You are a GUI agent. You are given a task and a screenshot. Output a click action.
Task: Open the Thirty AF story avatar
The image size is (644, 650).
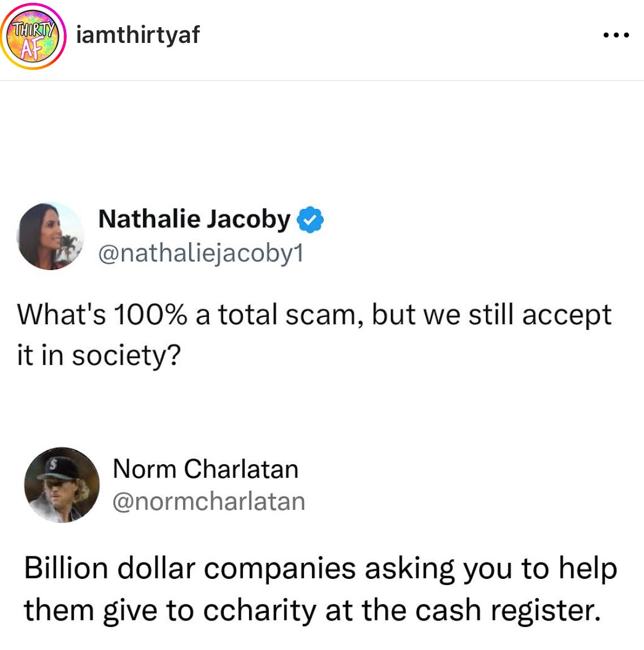[x=33, y=36]
